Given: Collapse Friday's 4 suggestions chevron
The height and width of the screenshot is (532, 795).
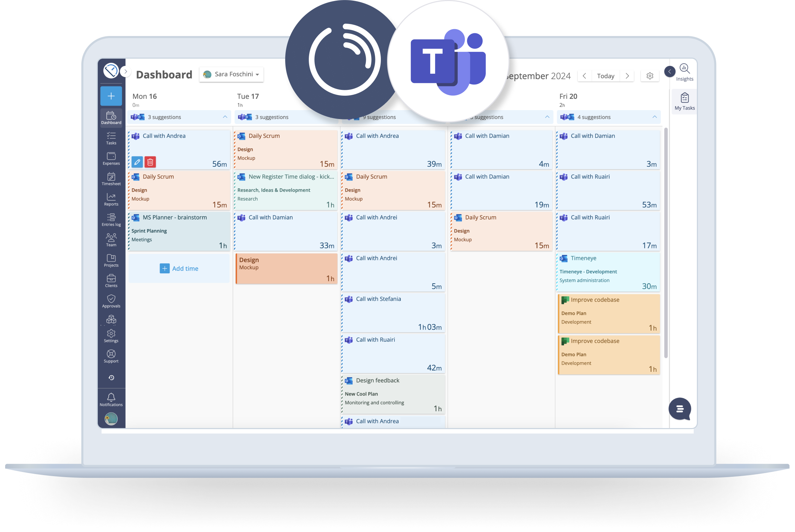Looking at the screenshot, I should 655,117.
